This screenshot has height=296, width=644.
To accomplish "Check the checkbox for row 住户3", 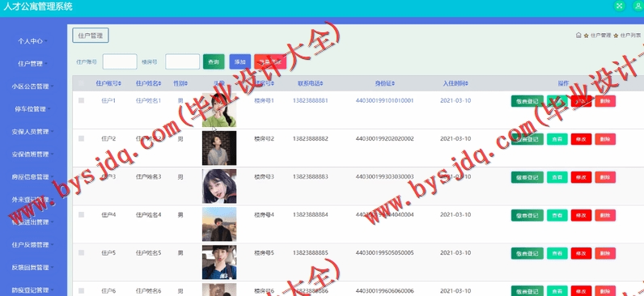I will [x=81, y=177].
